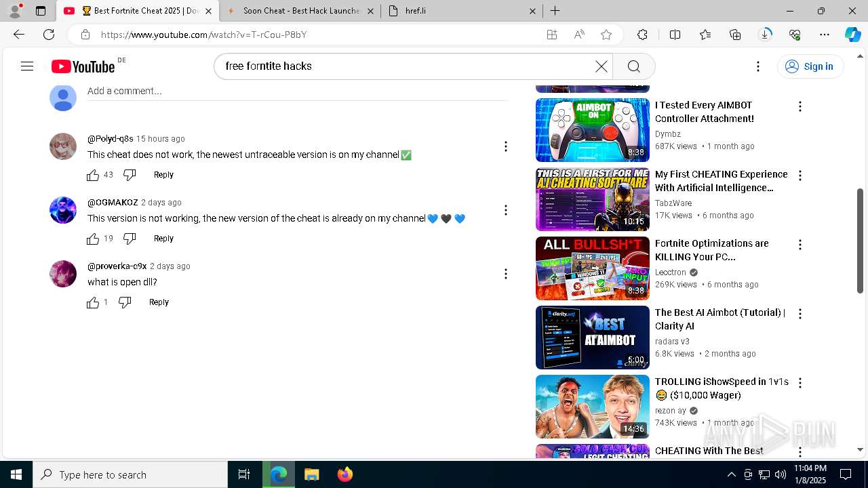This screenshot has width=868, height=488.
Task: Open the browser profile icon
Action: pyautogui.click(x=15, y=11)
